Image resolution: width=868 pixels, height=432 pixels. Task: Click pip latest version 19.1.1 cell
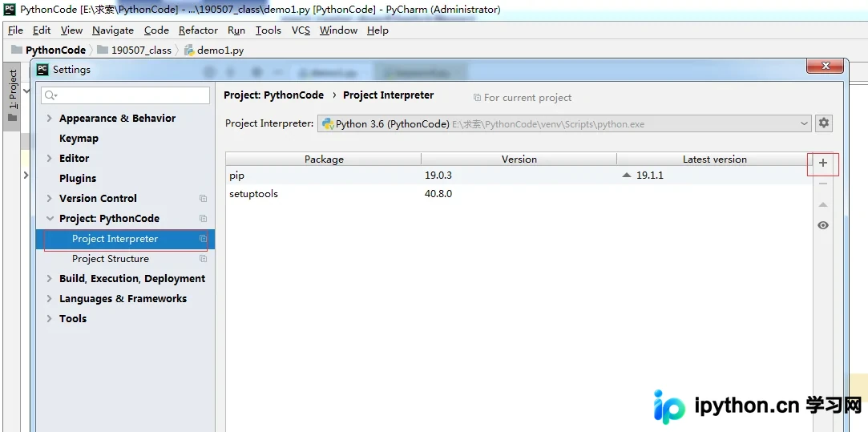(649, 176)
